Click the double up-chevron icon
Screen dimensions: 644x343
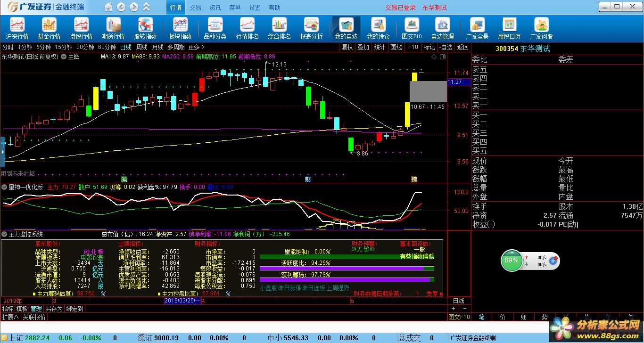[x=147, y=7]
